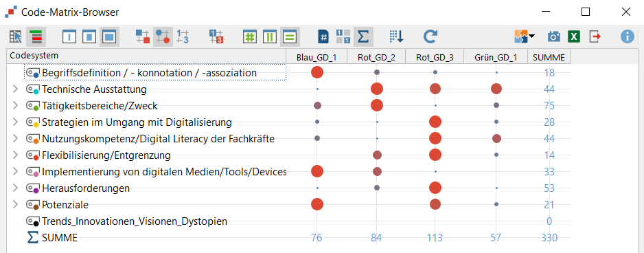Set column names to none

(69, 37)
